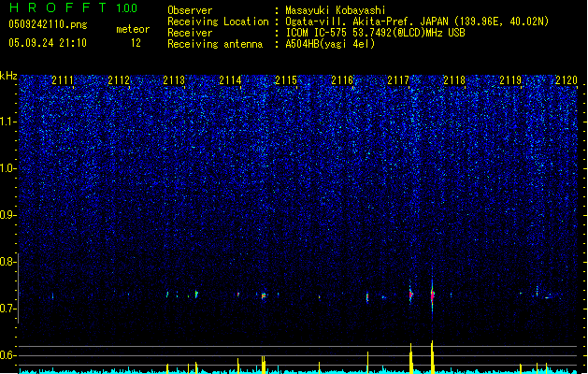Click time marker 2118

click(x=454, y=79)
